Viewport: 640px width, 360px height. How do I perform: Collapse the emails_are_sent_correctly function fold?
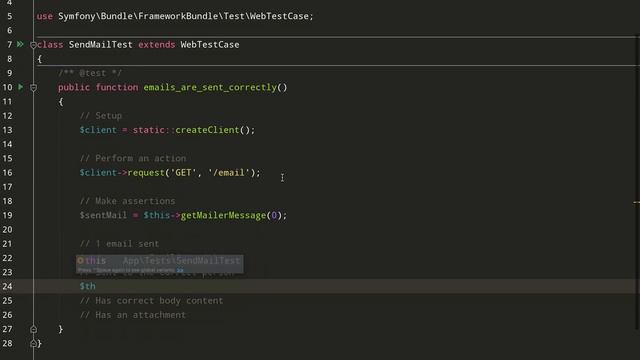tap(33, 88)
